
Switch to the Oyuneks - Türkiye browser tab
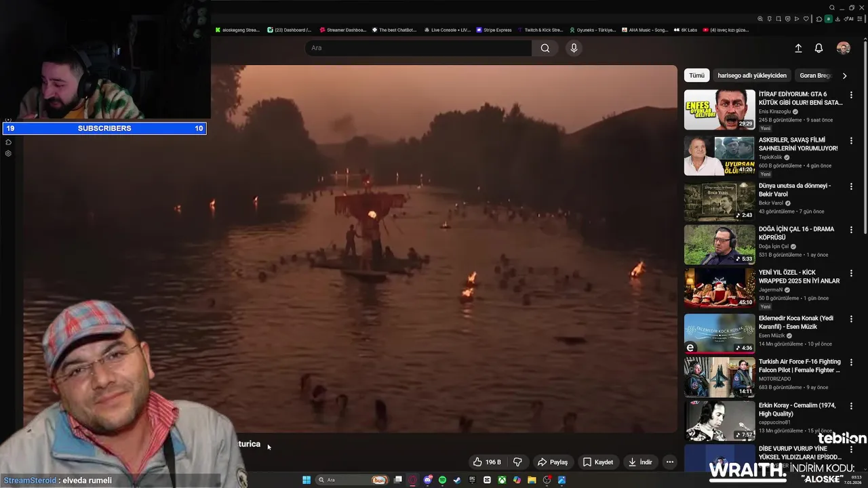tap(593, 30)
